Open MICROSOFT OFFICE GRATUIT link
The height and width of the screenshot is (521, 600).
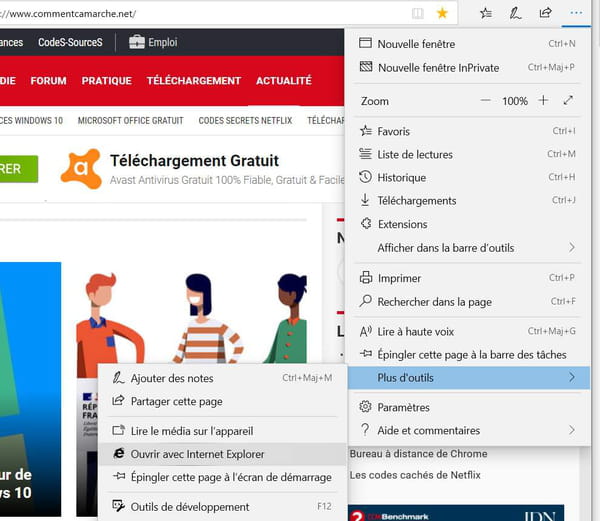pyautogui.click(x=131, y=121)
